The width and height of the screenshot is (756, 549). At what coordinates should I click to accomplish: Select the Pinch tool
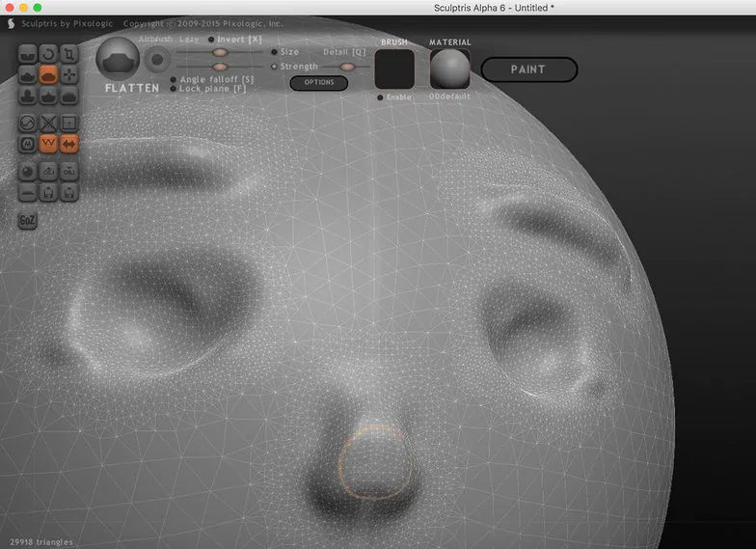point(48,96)
